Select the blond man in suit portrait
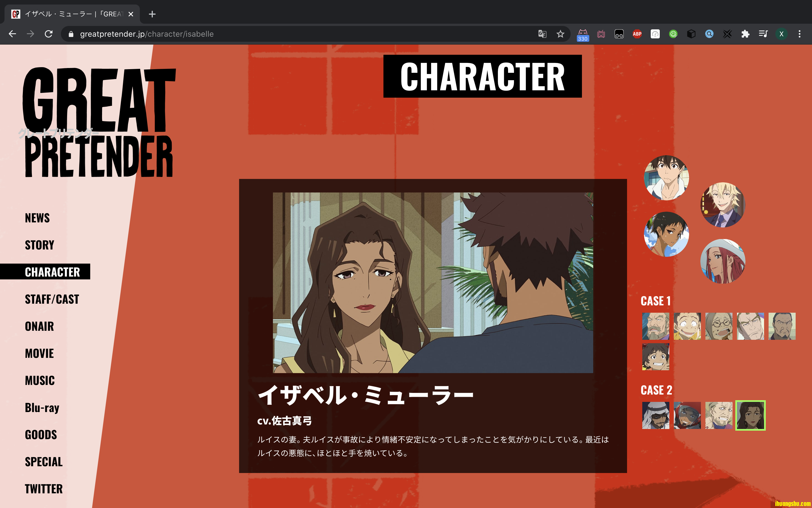Image resolution: width=812 pixels, height=508 pixels. (x=723, y=205)
